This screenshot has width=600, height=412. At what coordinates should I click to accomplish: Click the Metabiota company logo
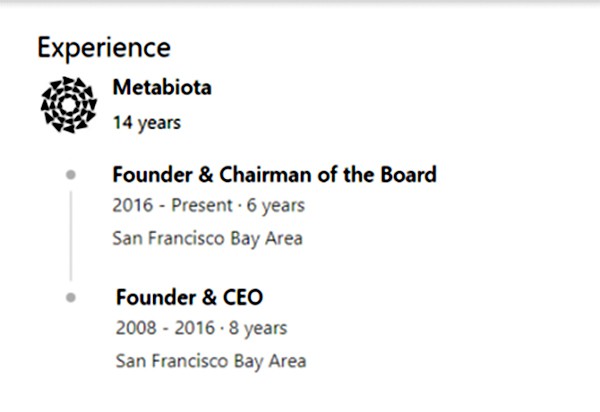tap(69, 105)
